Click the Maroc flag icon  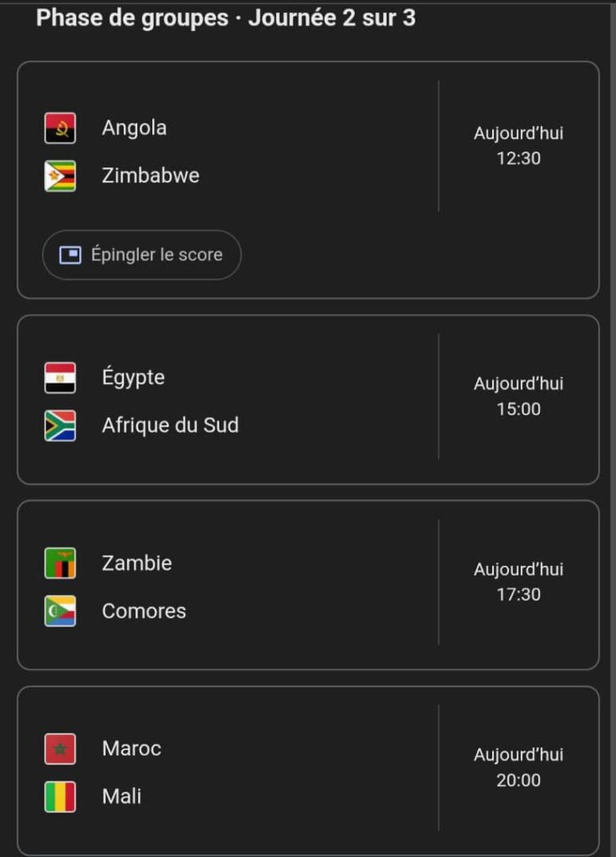[x=60, y=748]
